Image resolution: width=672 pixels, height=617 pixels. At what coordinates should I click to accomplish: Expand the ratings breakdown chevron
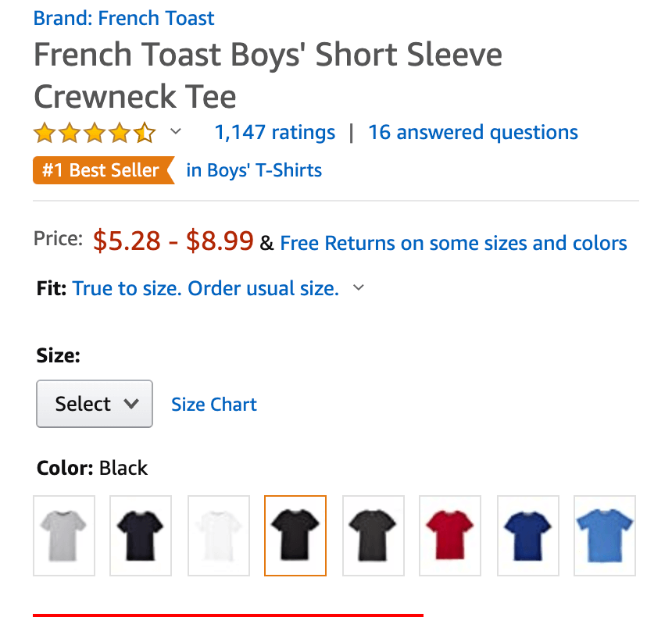pos(176,133)
